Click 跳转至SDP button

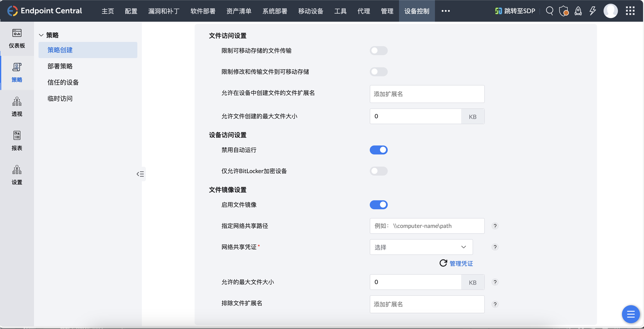(515, 11)
